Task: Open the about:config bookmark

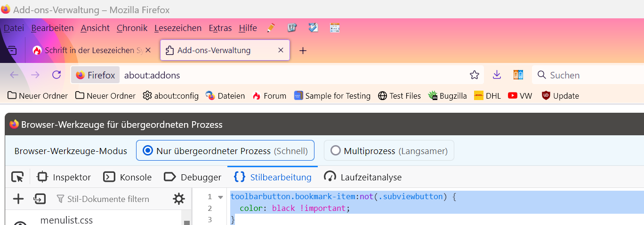Action: pyautogui.click(x=170, y=96)
